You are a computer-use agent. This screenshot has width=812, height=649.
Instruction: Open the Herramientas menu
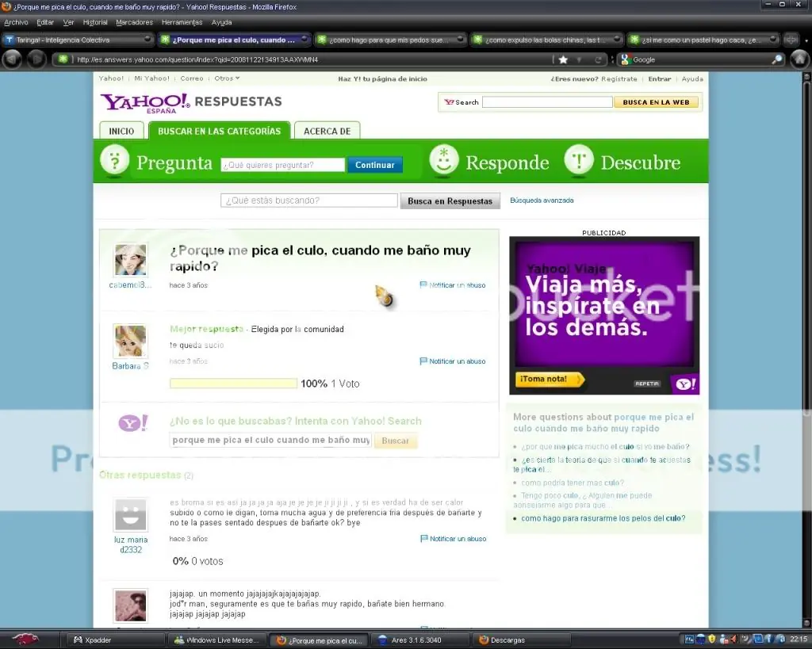(182, 22)
